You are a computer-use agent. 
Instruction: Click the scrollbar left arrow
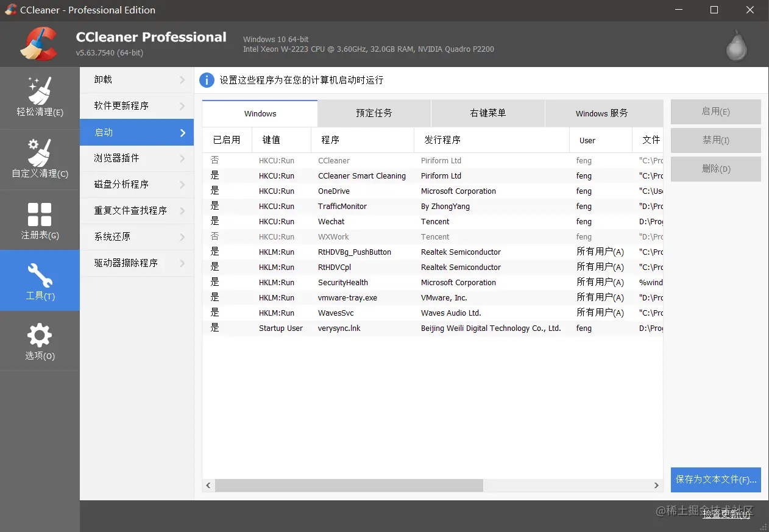point(208,486)
